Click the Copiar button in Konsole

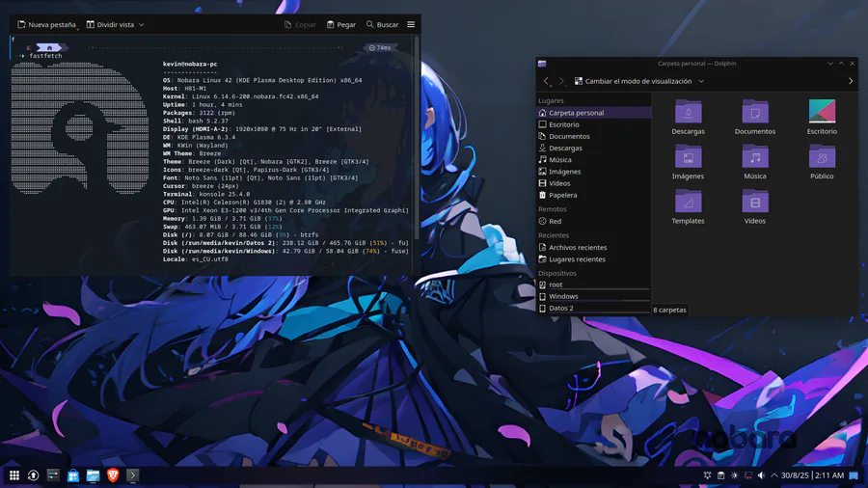[300, 24]
